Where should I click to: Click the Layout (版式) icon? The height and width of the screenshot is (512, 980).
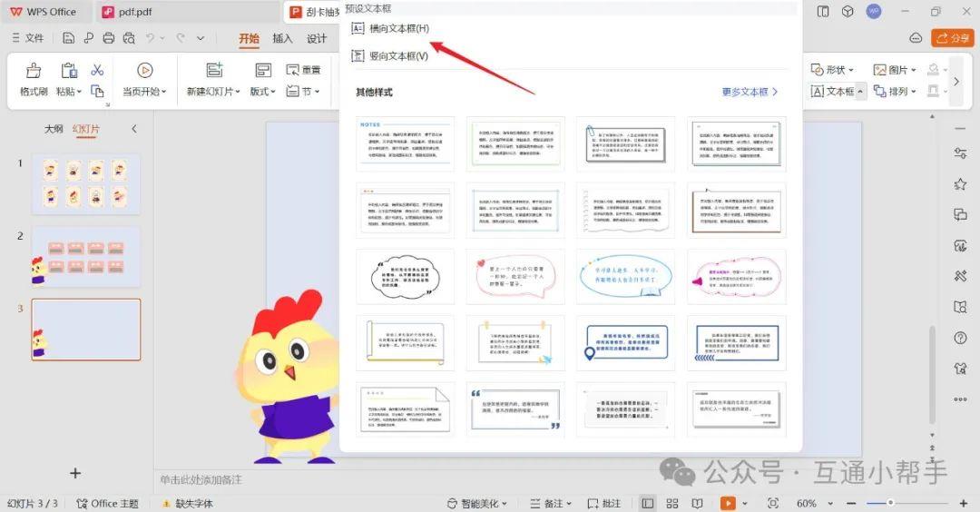coord(263,70)
